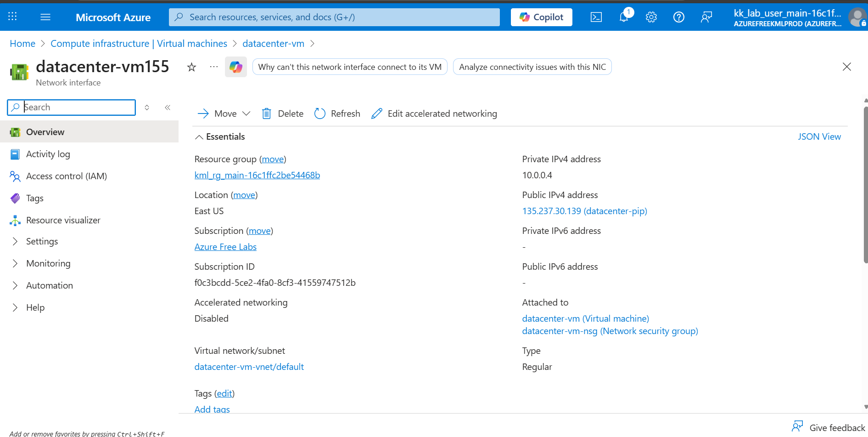This screenshot has height=437, width=868.
Task: Expand the Monitoring menu group
Action: tap(15, 264)
